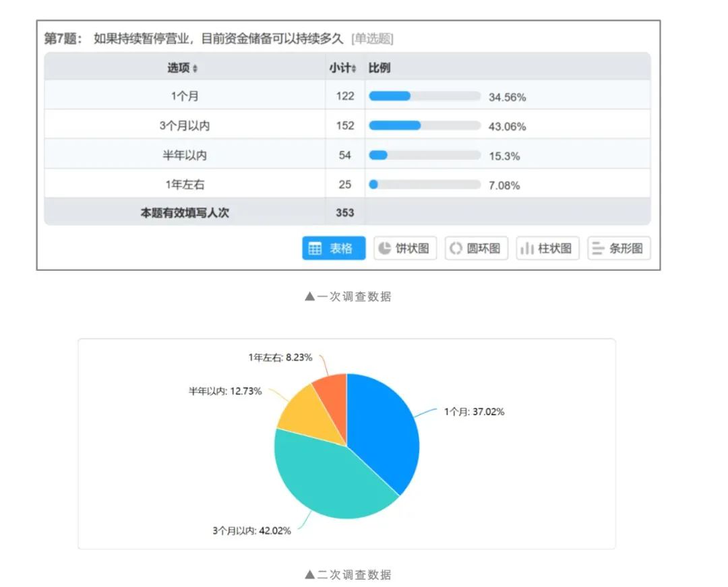Viewport: 728px width, 587px height.
Task: Switch to the 柱状图 column chart view
Action: click(547, 248)
